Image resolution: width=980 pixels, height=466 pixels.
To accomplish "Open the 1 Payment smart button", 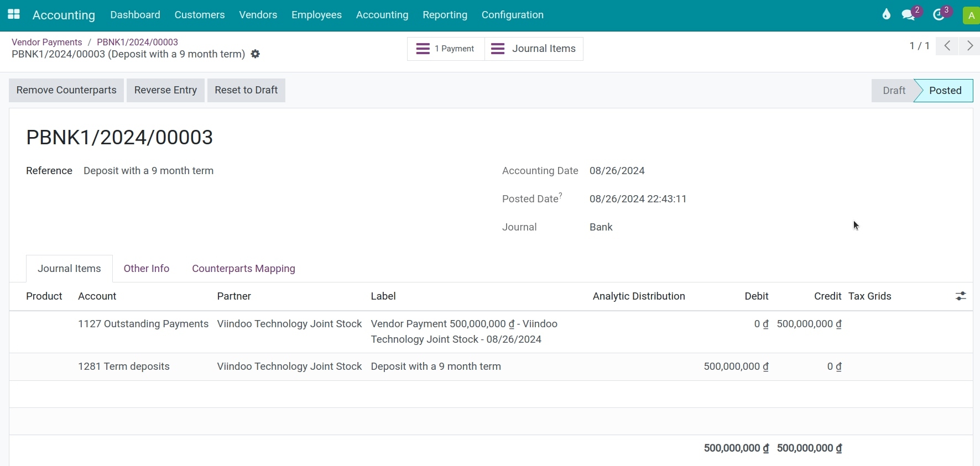I will point(446,49).
